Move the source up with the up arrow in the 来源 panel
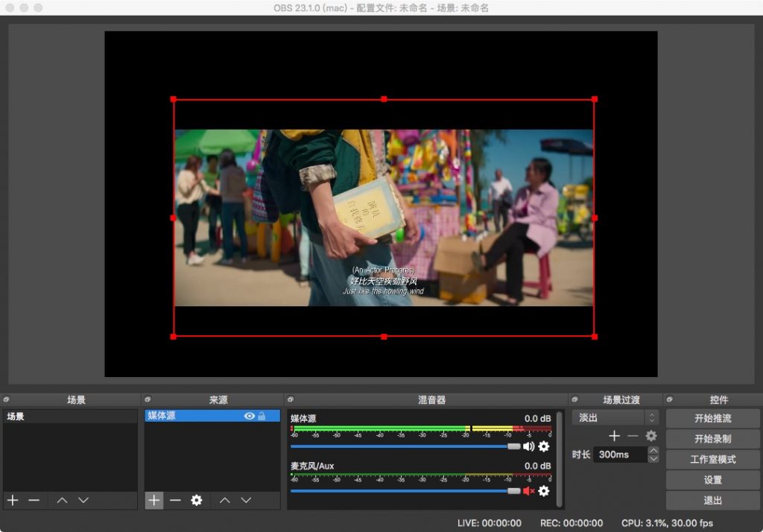This screenshot has height=532, width=763. 224,500
